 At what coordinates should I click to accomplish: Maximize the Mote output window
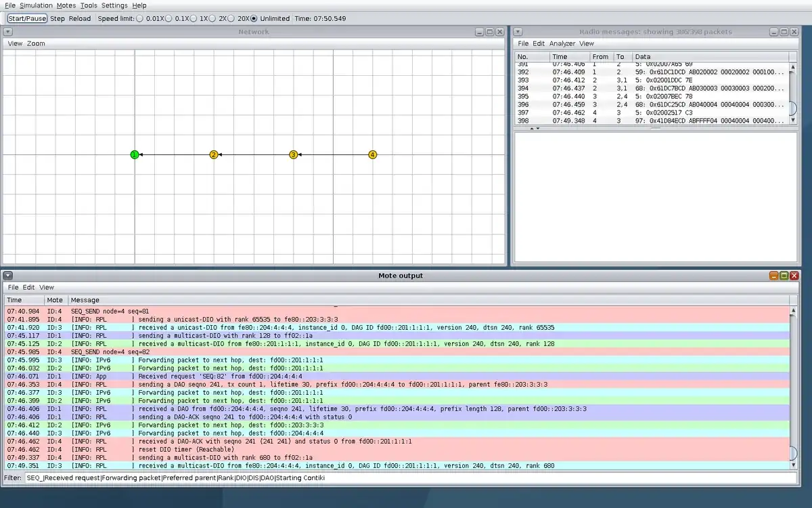784,276
